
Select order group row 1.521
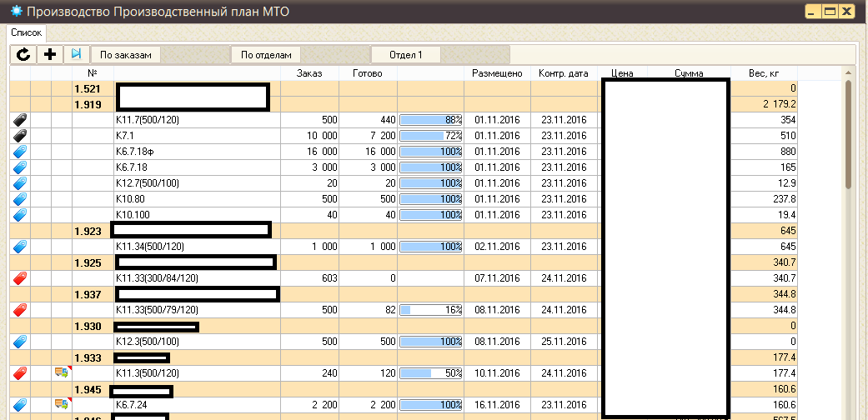404,88
